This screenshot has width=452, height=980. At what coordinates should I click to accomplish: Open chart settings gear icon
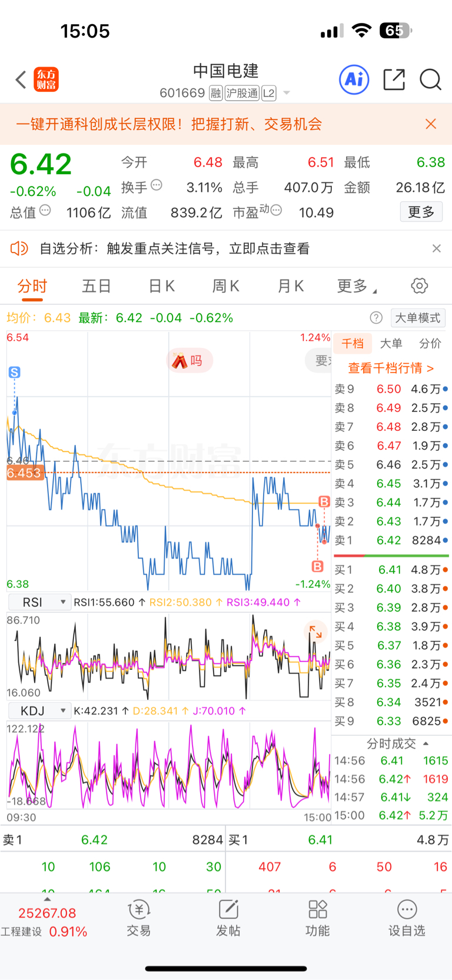419,286
